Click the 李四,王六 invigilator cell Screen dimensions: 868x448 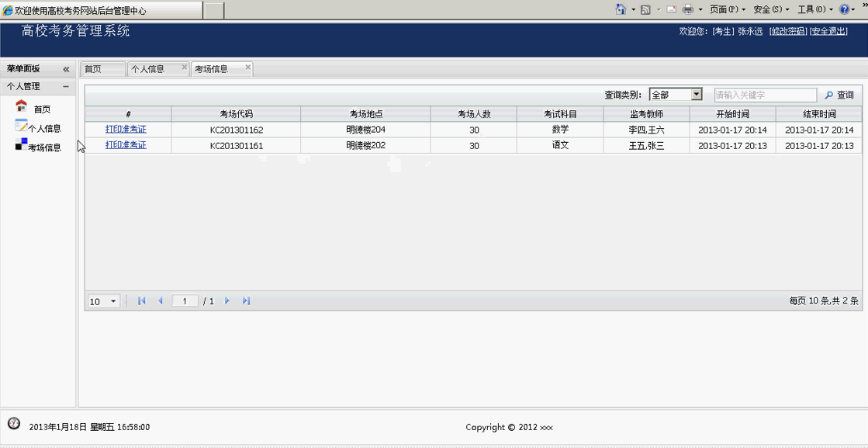(647, 130)
